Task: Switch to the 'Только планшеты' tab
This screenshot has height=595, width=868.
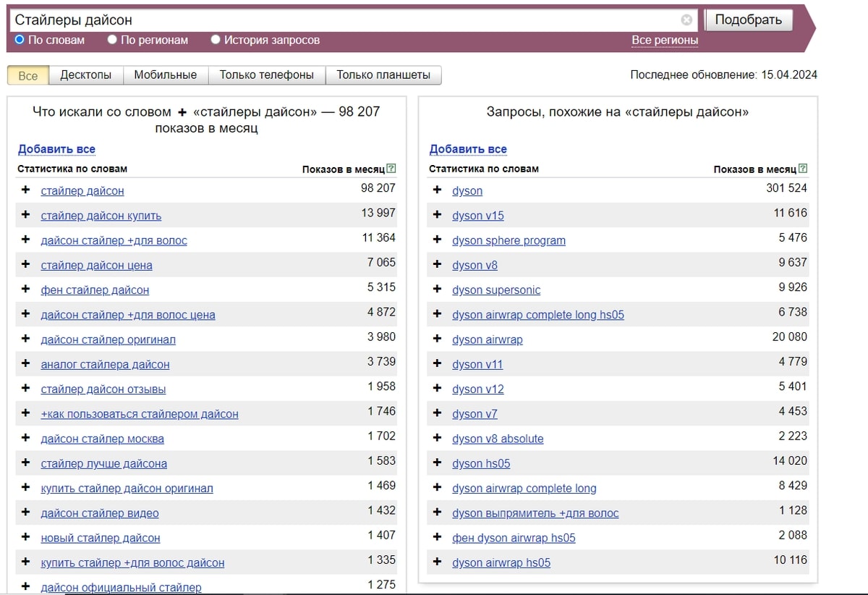Action: [x=383, y=75]
